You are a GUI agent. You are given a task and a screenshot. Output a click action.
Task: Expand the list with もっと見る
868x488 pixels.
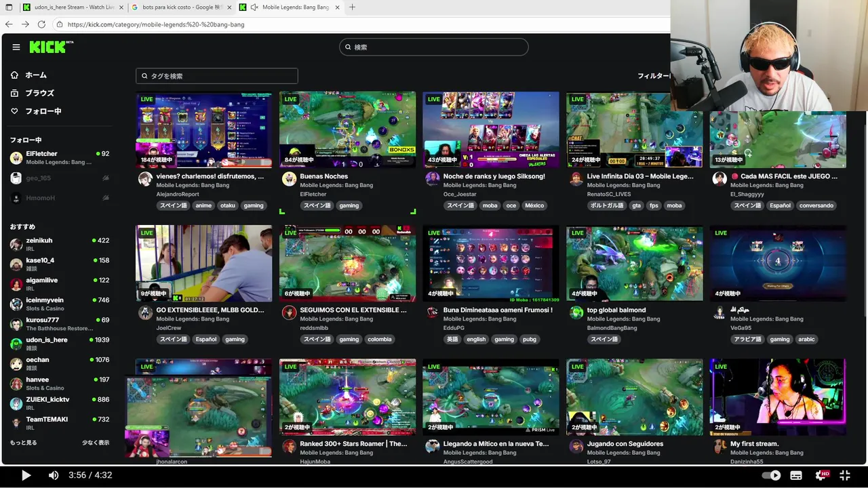click(x=23, y=443)
